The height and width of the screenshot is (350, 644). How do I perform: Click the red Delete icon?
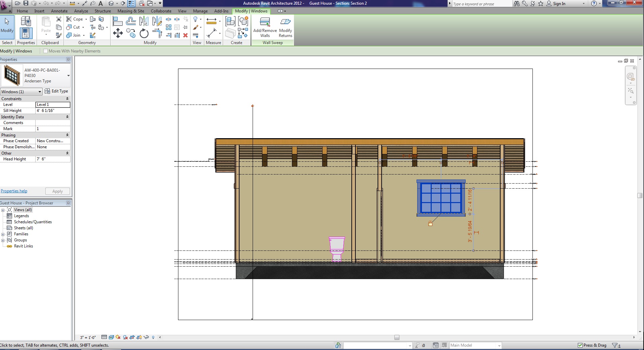[185, 35]
